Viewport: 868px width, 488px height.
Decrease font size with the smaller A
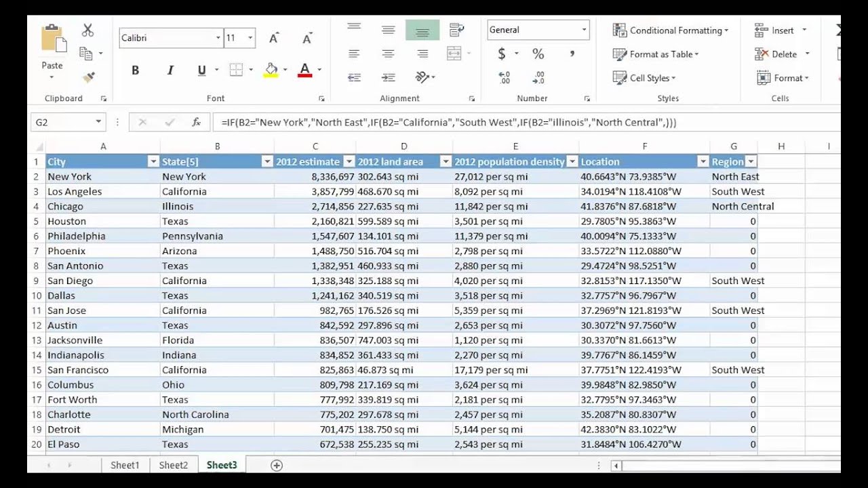pyautogui.click(x=307, y=39)
